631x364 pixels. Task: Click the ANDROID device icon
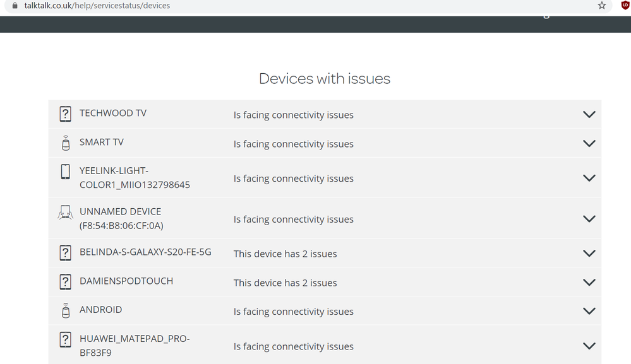[x=66, y=310]
